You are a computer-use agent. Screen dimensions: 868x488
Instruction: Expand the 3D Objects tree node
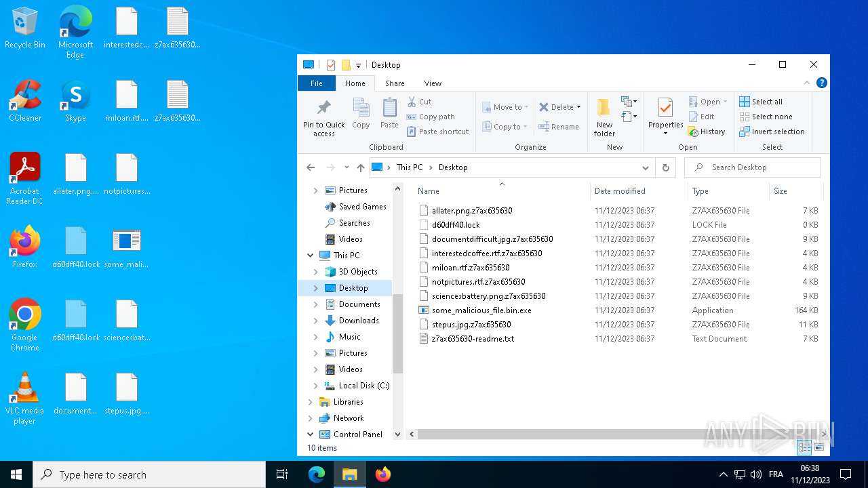coord(316,272)
